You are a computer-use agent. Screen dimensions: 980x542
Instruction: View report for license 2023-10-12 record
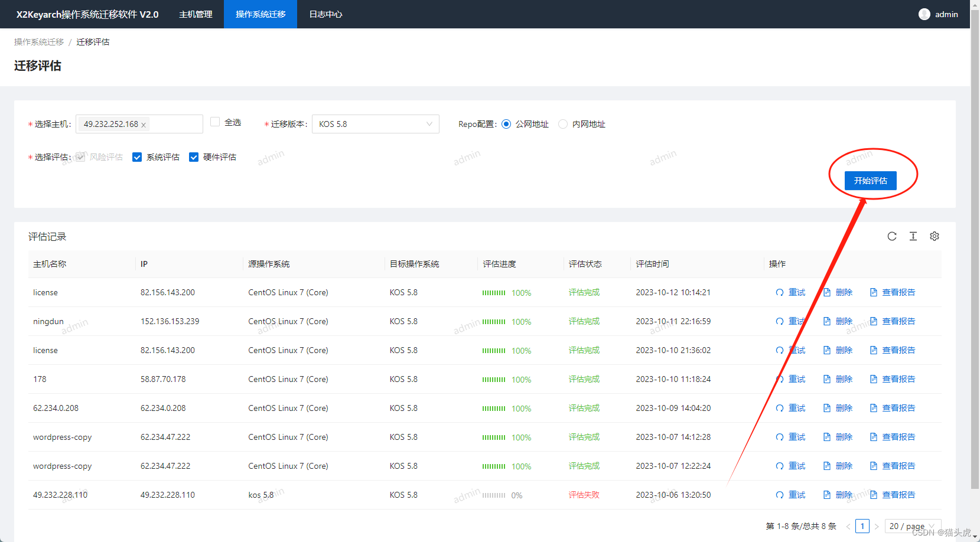892,292
